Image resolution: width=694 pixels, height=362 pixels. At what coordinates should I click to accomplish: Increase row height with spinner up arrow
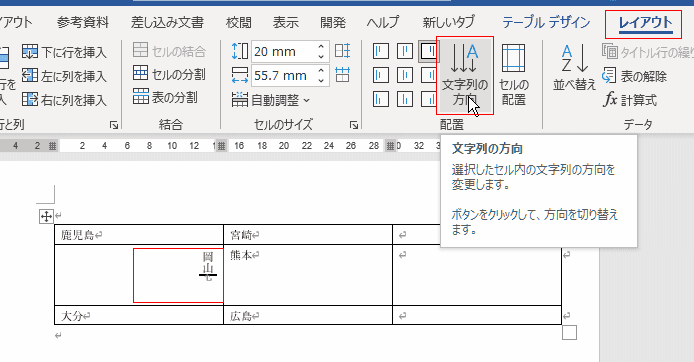(321, 46)
